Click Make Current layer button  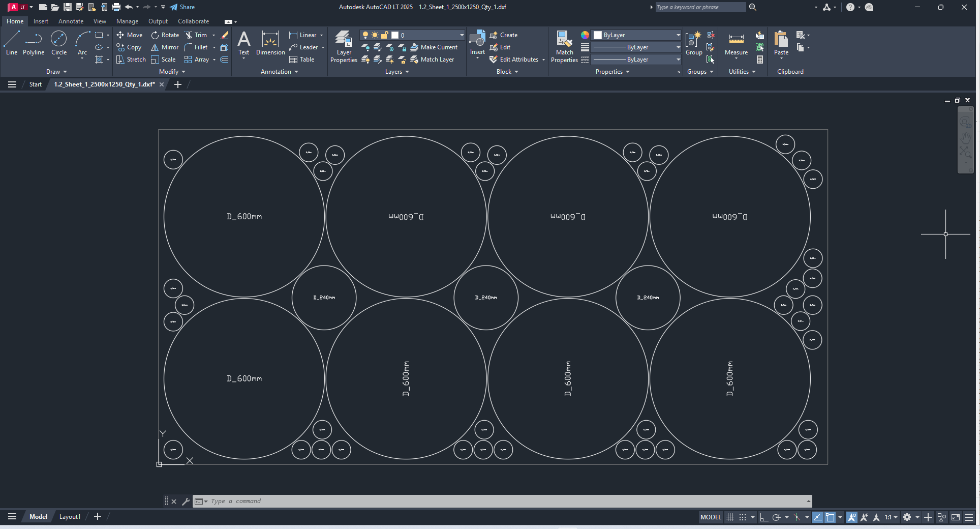[434, 47]
